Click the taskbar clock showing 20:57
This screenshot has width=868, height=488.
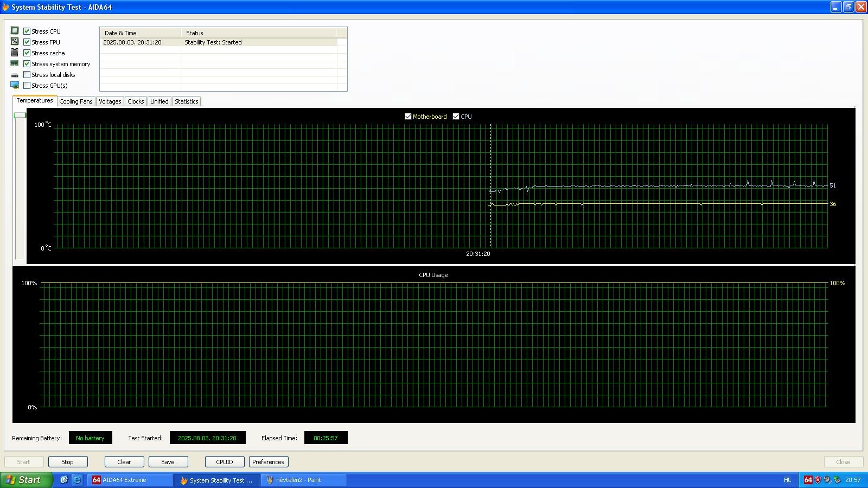(x=853, y=480)
